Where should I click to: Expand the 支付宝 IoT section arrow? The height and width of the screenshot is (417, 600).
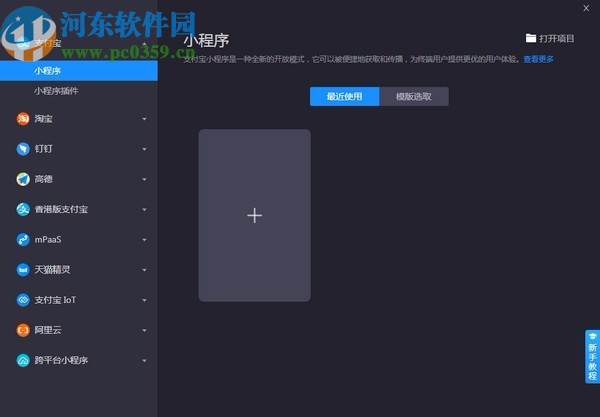[144, 300]
